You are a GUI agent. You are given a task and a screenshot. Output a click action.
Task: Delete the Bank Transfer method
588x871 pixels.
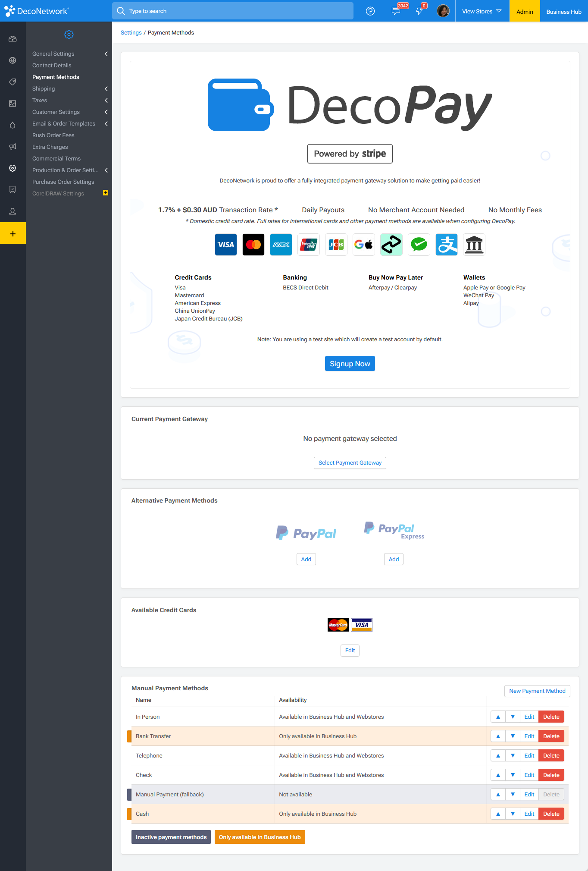(551, 736)
